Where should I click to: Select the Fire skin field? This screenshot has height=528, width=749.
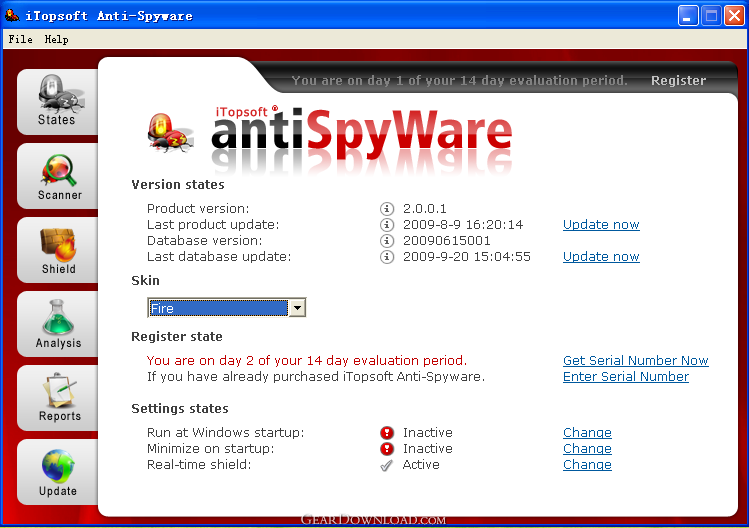[218, 308]
